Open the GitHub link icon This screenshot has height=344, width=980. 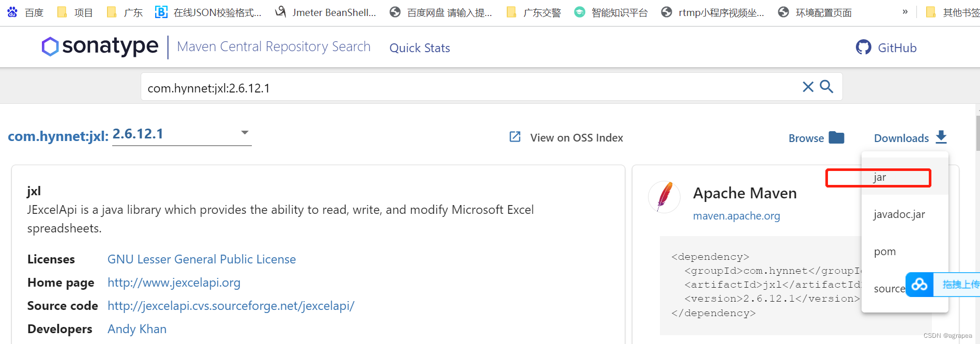tap(863, 48)
